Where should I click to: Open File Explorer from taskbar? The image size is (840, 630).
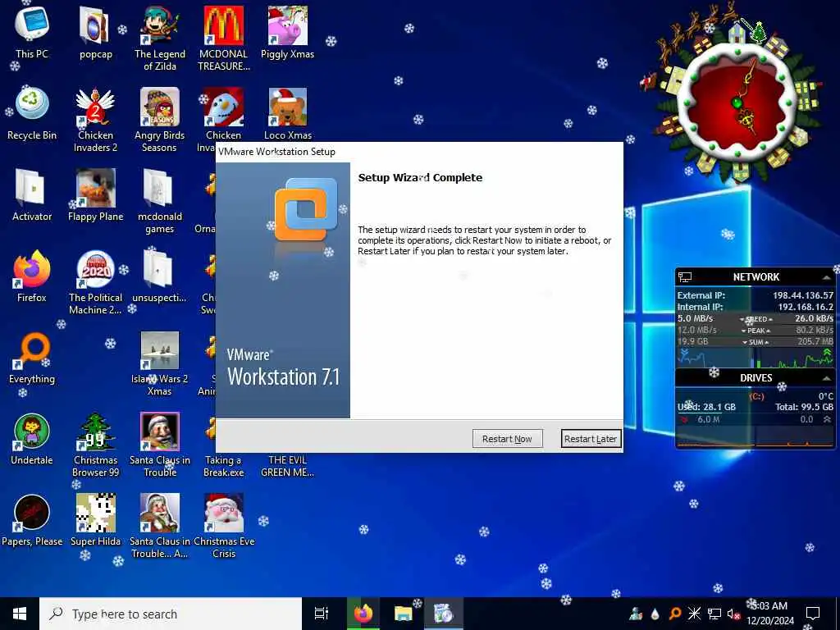pyautogui.click(x=403, y=614)
